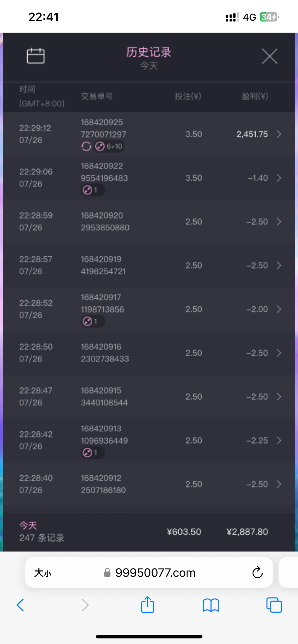The height and width of the screenshot is (644, 298).
Task: Tap the 99950077.com address bar
Action: click(155, 573)
